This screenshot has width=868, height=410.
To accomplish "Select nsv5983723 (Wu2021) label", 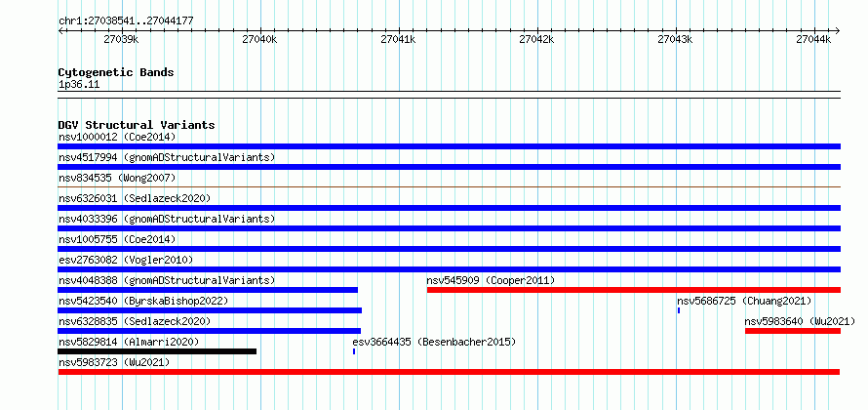I will point(114,362).
